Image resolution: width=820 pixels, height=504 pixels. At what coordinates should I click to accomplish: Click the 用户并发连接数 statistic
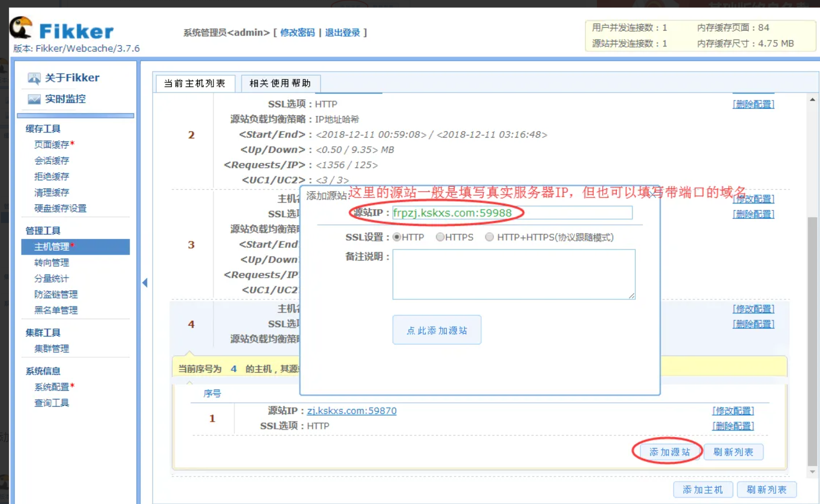pos(629,28)
